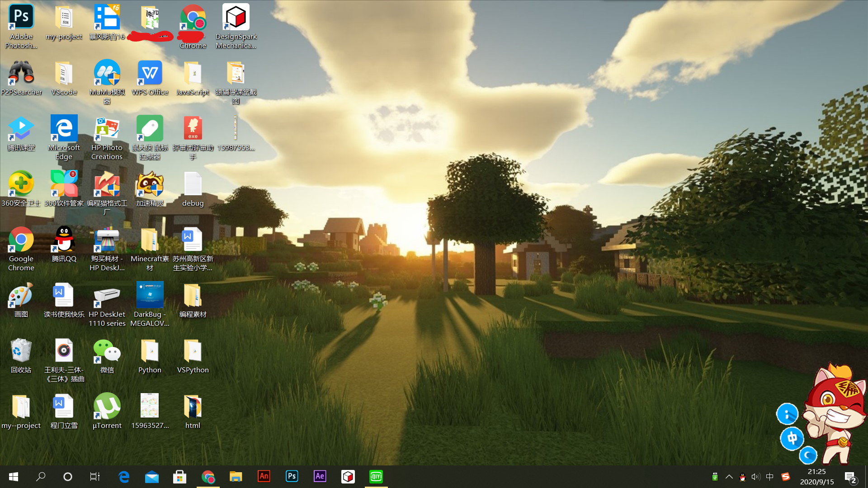
Task: Open the html folder on desktop
Action: (193, 411)
